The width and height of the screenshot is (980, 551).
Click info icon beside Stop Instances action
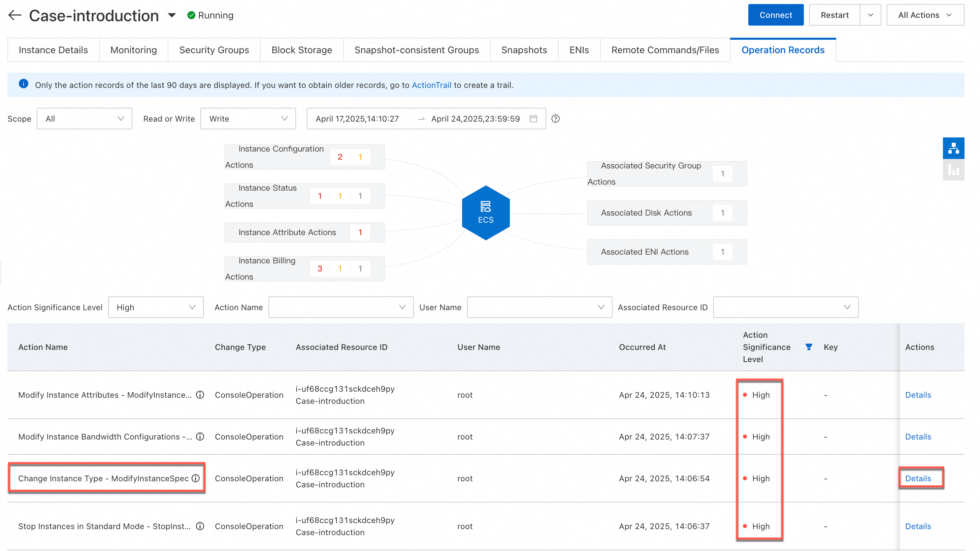pyautogui.click(x=200, y=526)
